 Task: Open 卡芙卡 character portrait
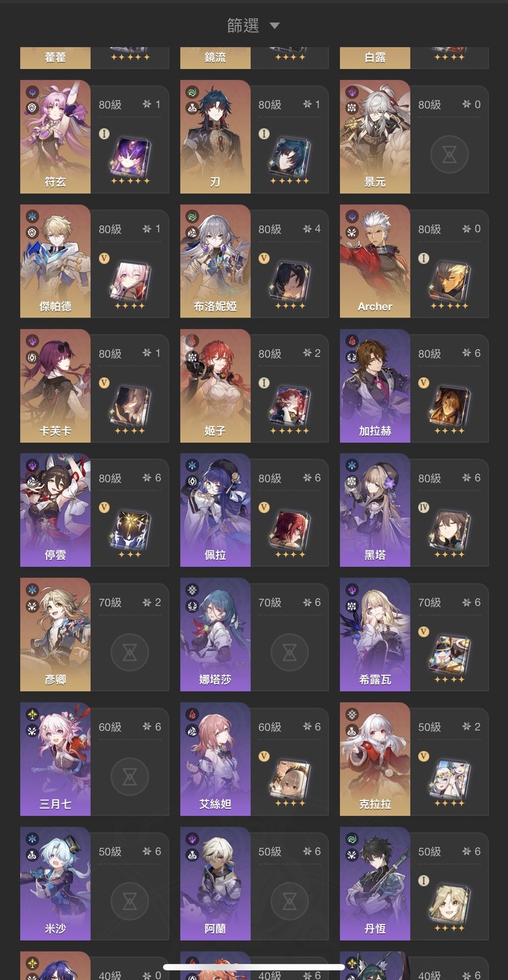point(56,386)
